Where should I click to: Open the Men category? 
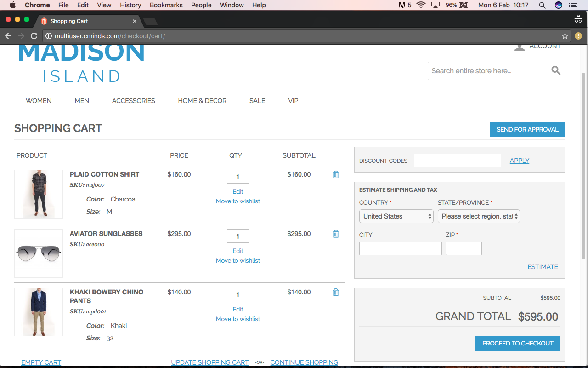[x=82, y=101]
